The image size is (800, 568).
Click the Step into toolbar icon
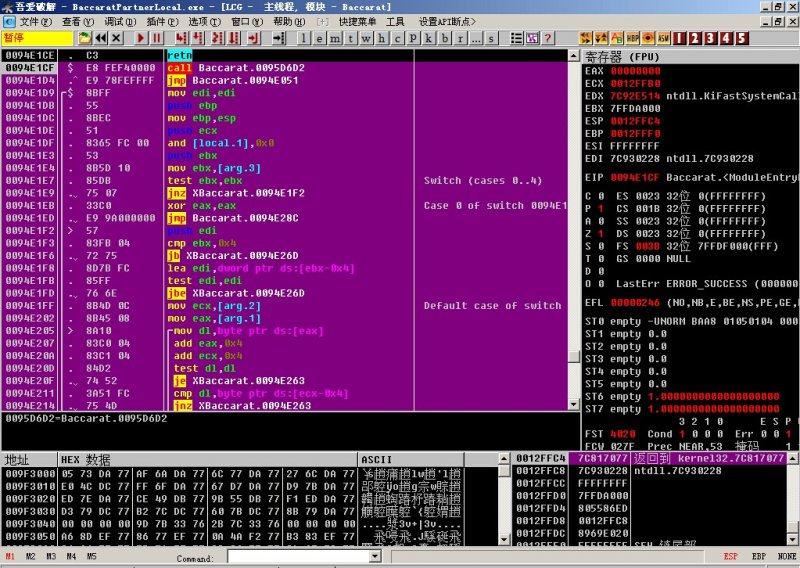coord(182,38)
